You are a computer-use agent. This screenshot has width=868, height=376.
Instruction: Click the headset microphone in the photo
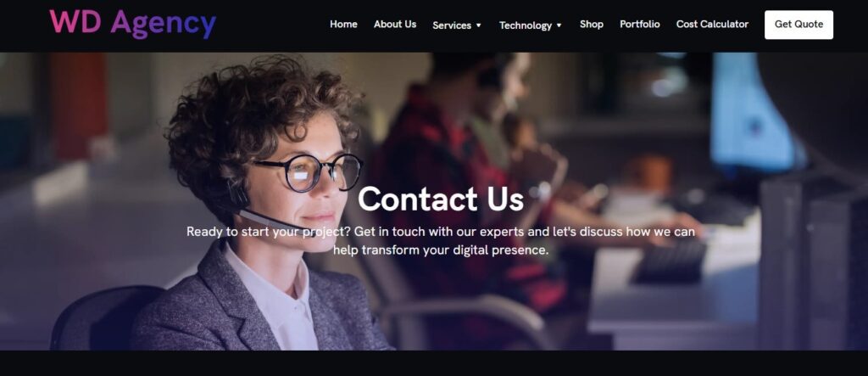(265, 216)
